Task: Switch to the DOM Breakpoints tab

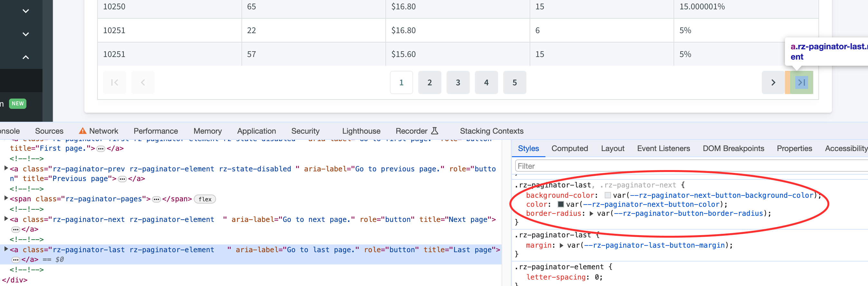Action: coord(733,148)
